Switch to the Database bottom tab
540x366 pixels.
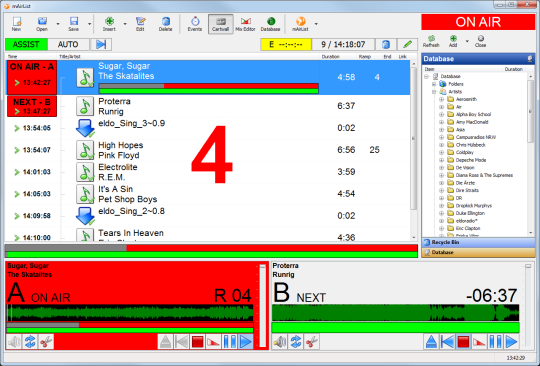pos(478,252)
